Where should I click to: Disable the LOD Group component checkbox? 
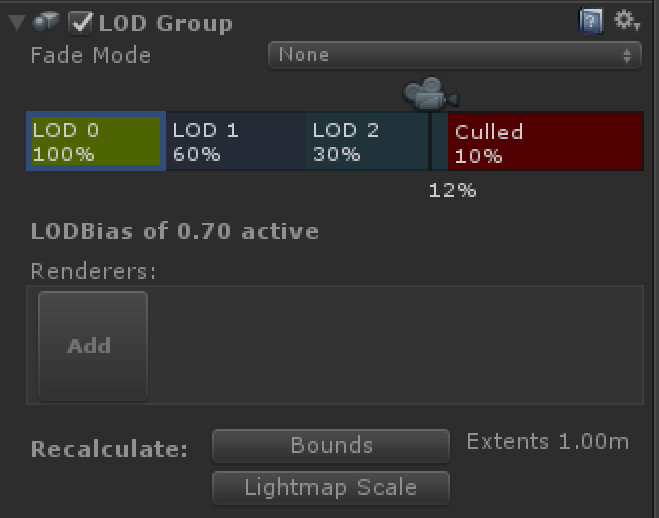(82, 22)
